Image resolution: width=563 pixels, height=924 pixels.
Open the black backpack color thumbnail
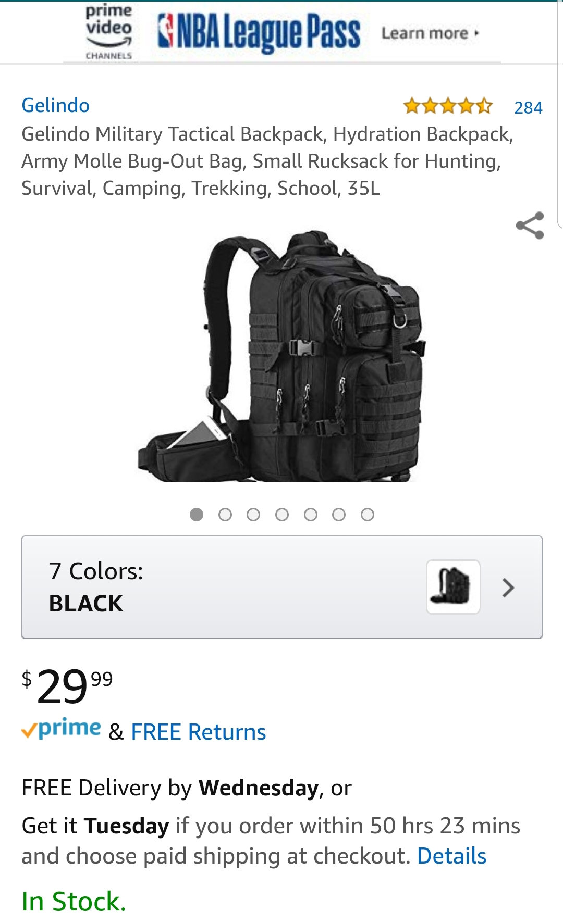[453, 587]
